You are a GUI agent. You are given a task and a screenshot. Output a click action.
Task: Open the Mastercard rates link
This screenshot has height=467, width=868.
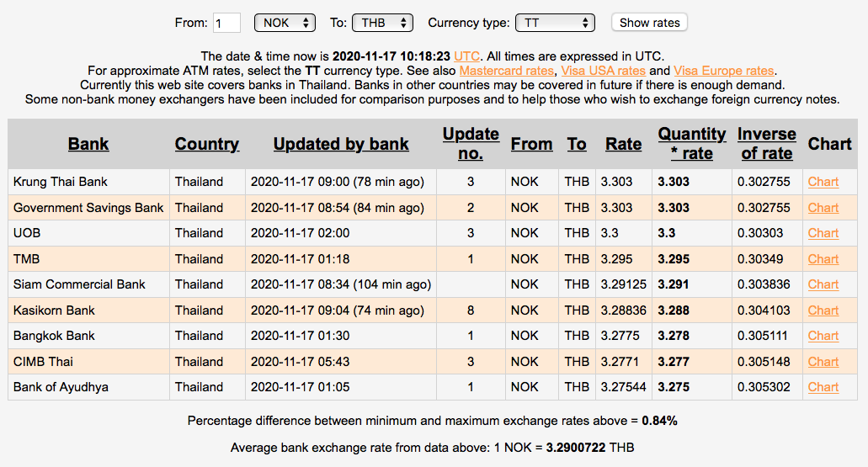[x=506, y=71]
